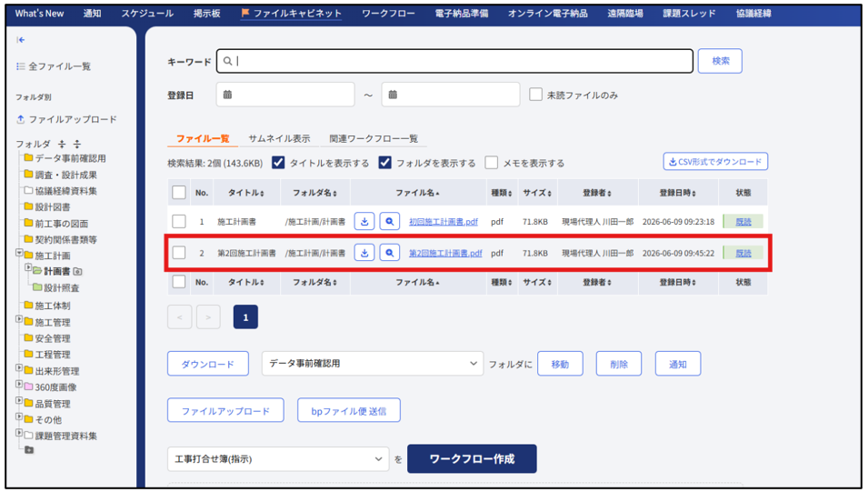
Task: Open the destination folder dropdown データ事前確認用
Action: [x=373, y=364]
